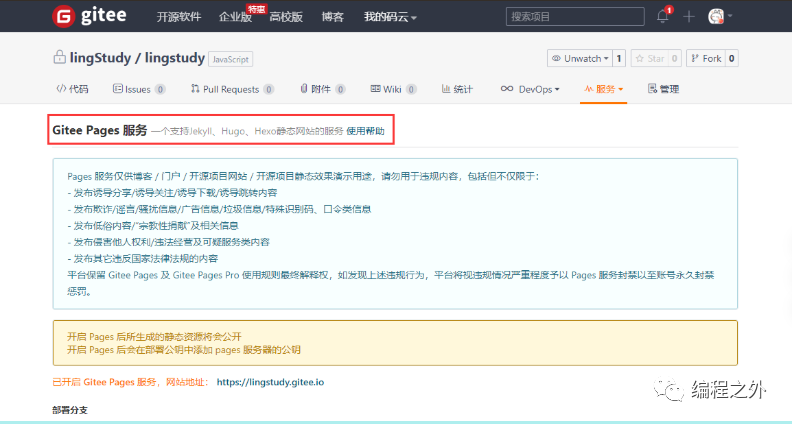Click the Gitee Pages 服务 heading
Image resolution: width=792 pixels, height=424 pixels.
[x=100, y=130]
